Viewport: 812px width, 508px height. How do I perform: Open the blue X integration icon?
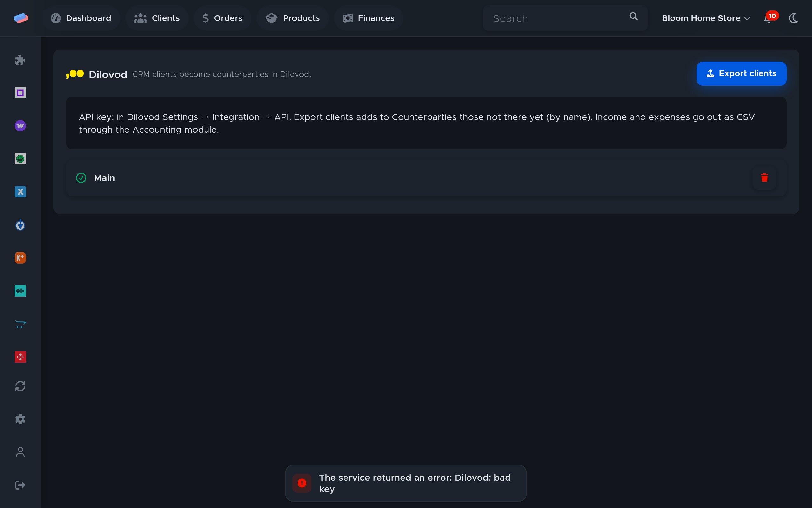tap(20, 192)
